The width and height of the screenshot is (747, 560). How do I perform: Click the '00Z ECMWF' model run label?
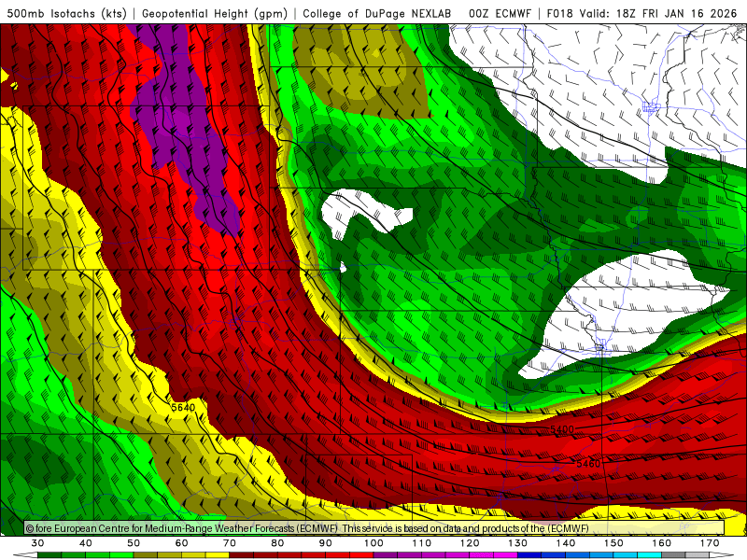coord(500,13)
